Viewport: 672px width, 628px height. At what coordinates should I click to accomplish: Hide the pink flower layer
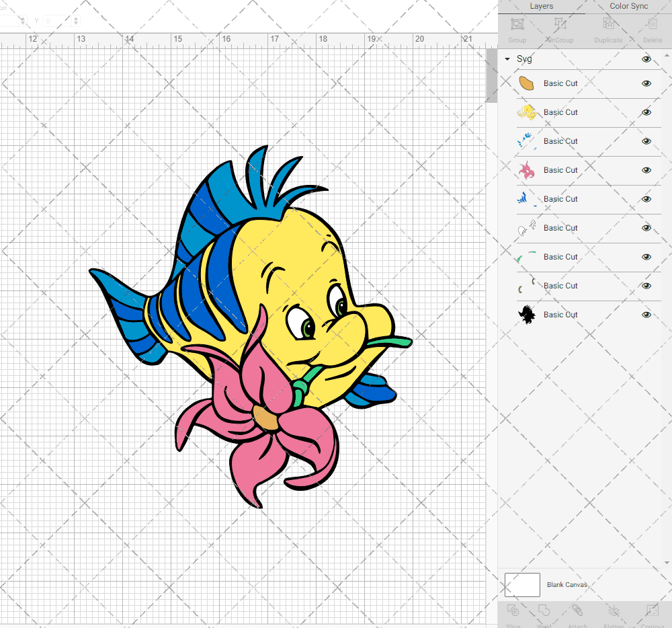(646, 170)
